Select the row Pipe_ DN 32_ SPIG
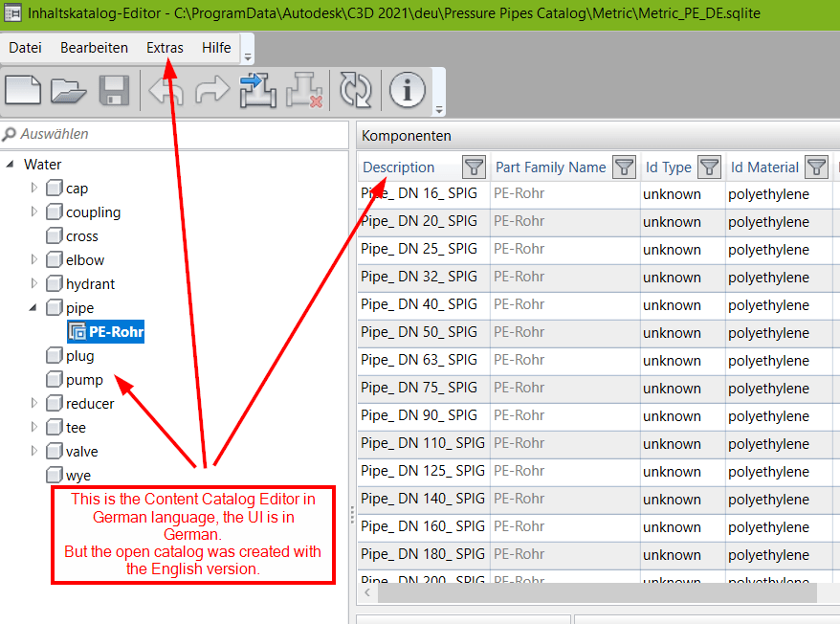Screen dimensions: 840x624 598,278
